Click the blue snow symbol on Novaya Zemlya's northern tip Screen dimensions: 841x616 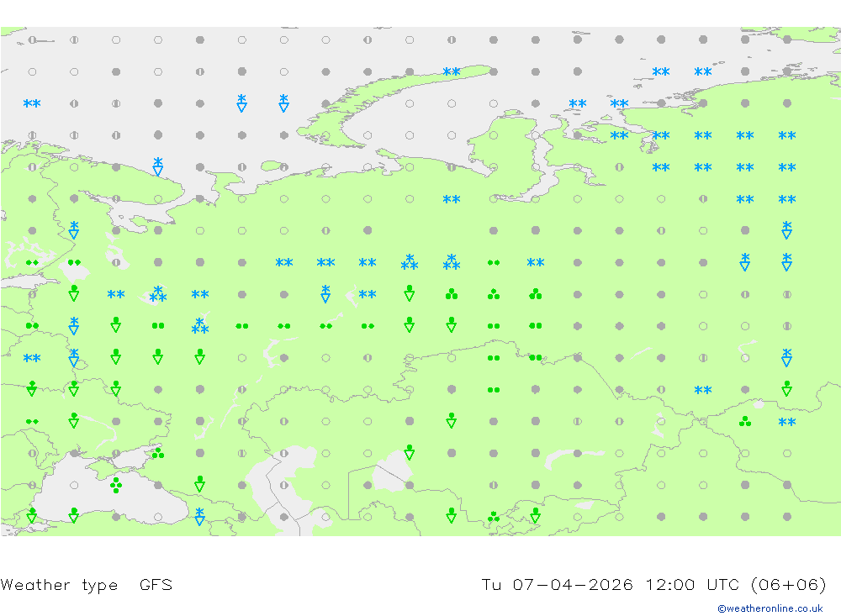coord(452,71)
